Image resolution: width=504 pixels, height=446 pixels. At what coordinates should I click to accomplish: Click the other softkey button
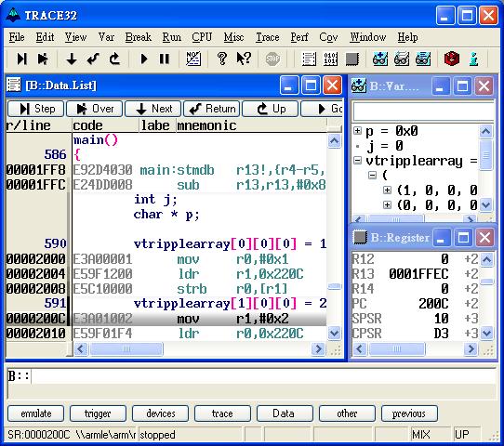coord(347,413)
